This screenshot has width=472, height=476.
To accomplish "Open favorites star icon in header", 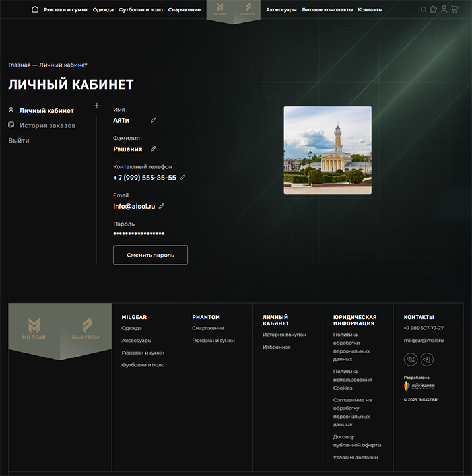I will pos(434,9).
